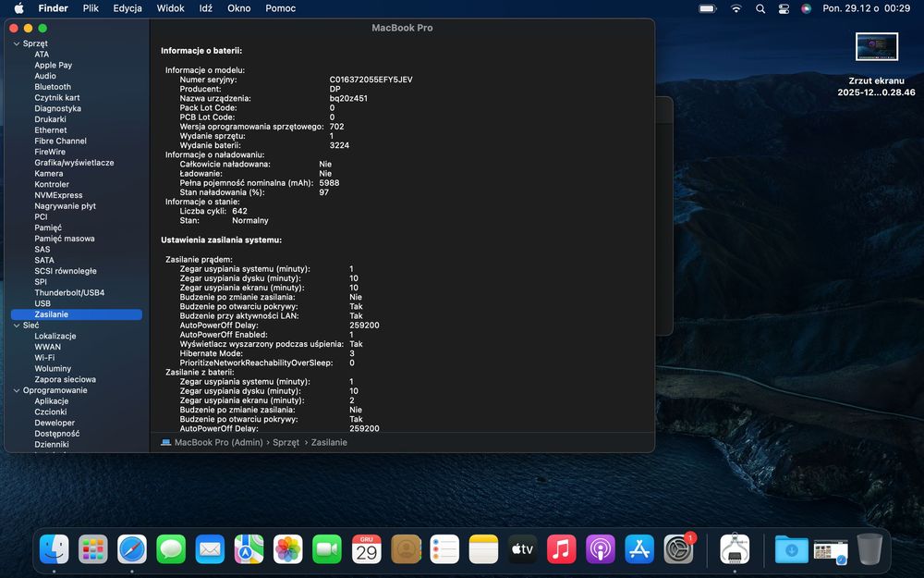Click the full capacity value 5988
This screenshot has height=578, width=924.
pyautogui.click(x=330, y=183)
